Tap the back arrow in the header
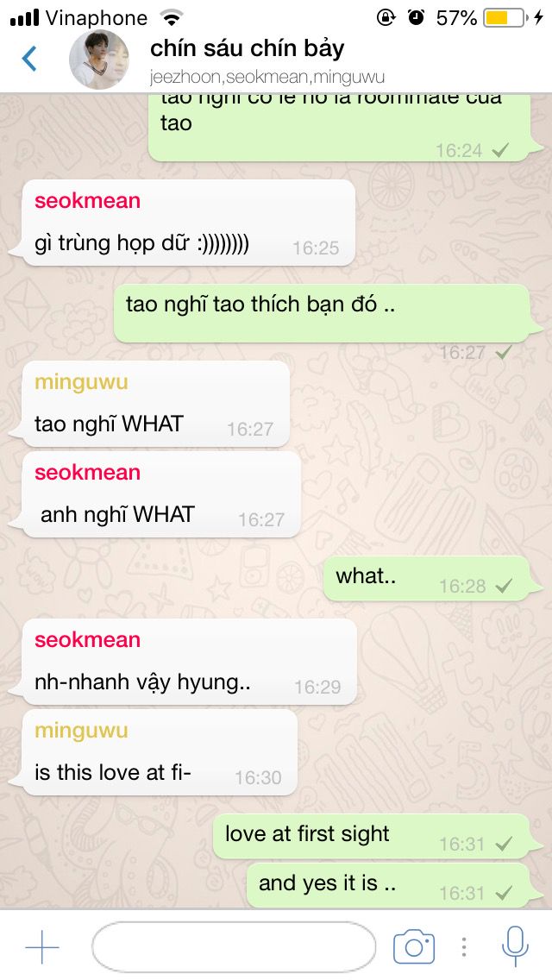This screenshot has width=552, height=980. pyautogui.click(x=29, y=59)
